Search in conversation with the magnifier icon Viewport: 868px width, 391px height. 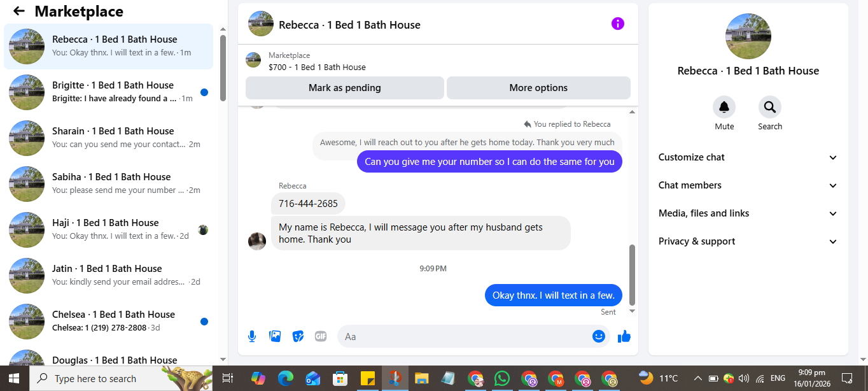(770, 107)
